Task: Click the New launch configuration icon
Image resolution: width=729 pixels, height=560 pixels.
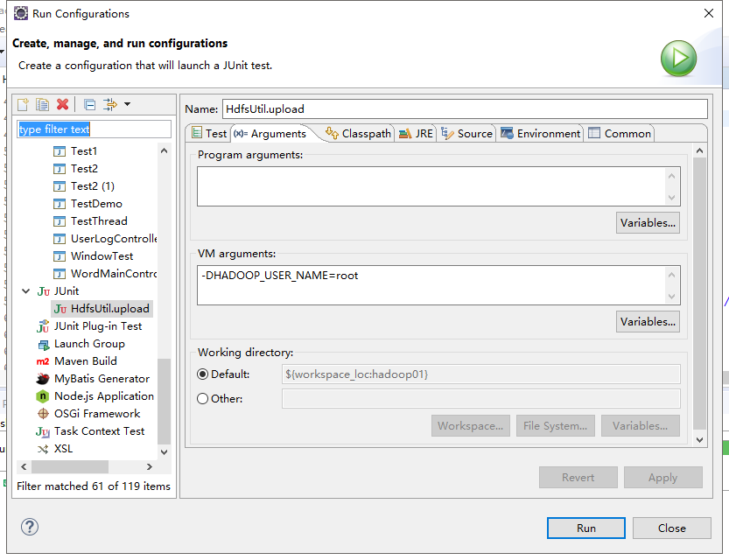Action: [24, 105]
